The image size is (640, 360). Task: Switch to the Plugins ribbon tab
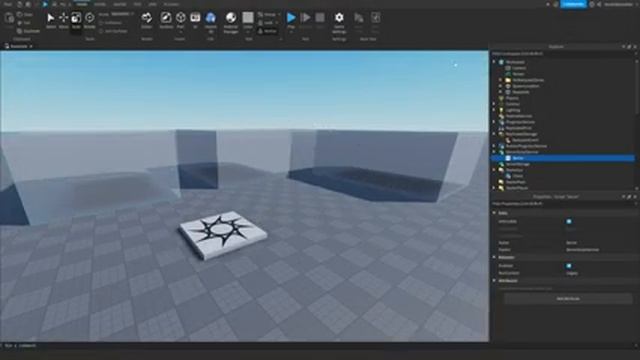point(171,4)
